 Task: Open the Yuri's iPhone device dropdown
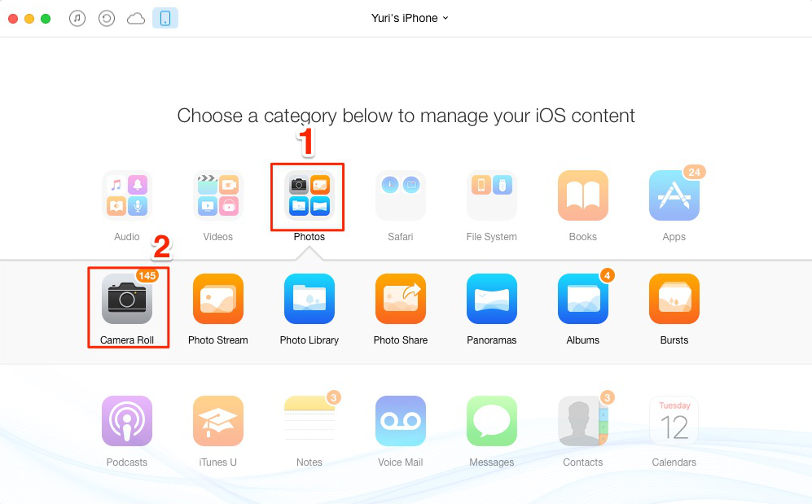click(x=410, y=18)
